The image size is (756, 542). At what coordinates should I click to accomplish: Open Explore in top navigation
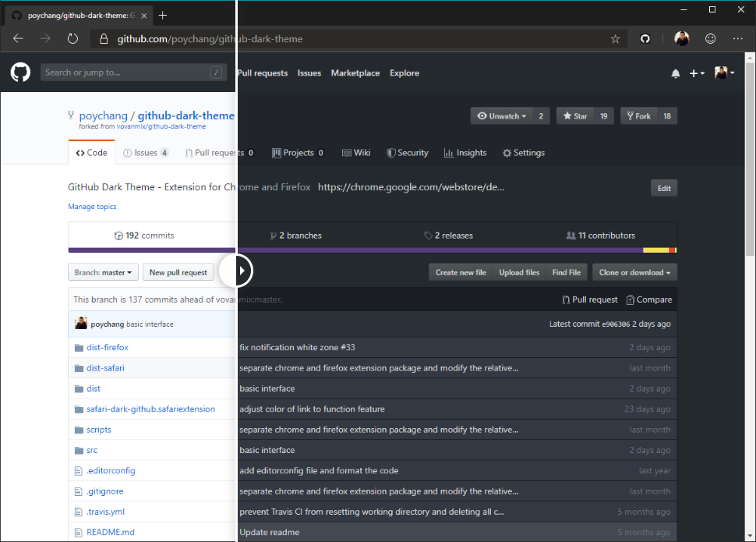point(404,73)
